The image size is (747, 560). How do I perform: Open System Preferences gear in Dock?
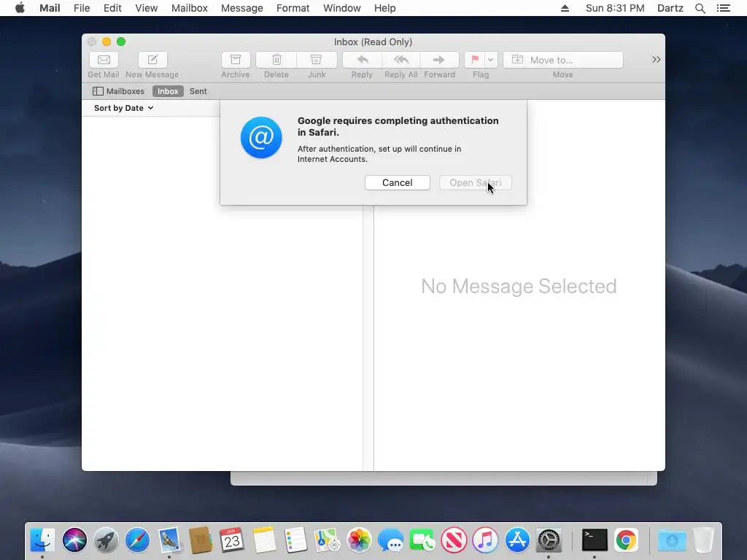(549, 540)
